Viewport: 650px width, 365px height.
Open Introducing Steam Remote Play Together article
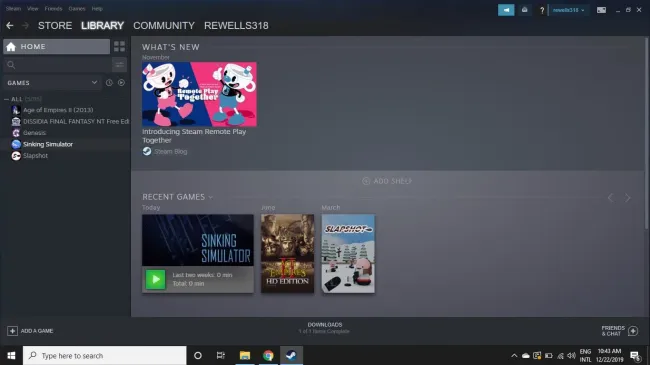pyautogui.click(x=194, y=136)
